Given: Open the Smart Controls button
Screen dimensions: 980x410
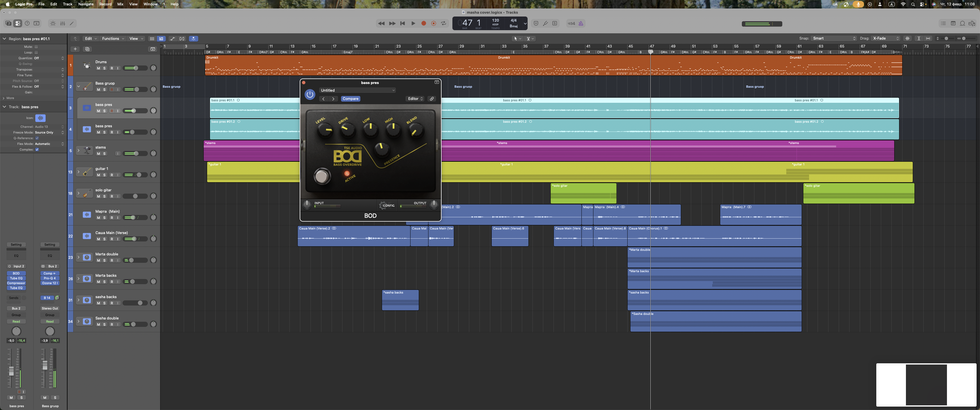Looking at the screenshot, I should coord(53,24).
